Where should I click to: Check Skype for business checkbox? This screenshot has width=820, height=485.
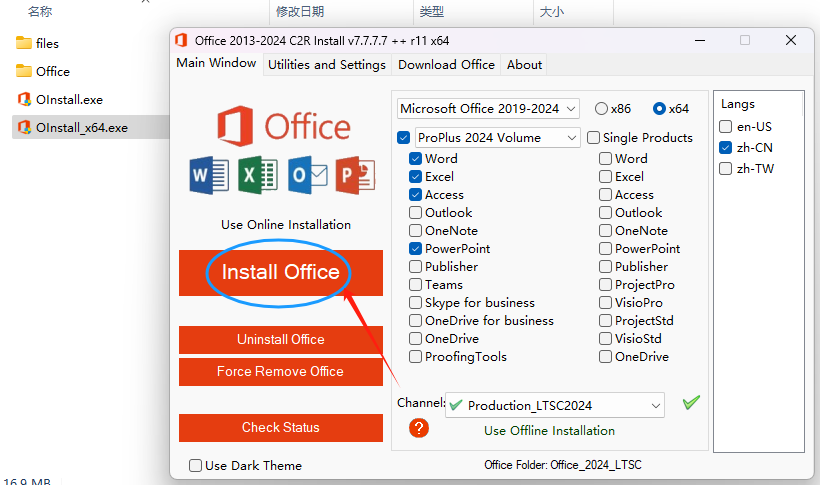pos(415,302)
